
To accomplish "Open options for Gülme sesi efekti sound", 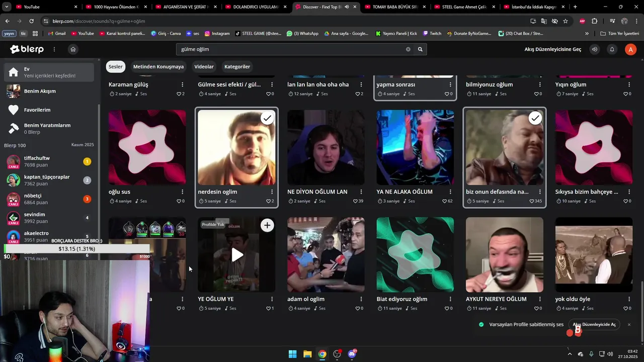I will tap(272, 84).
